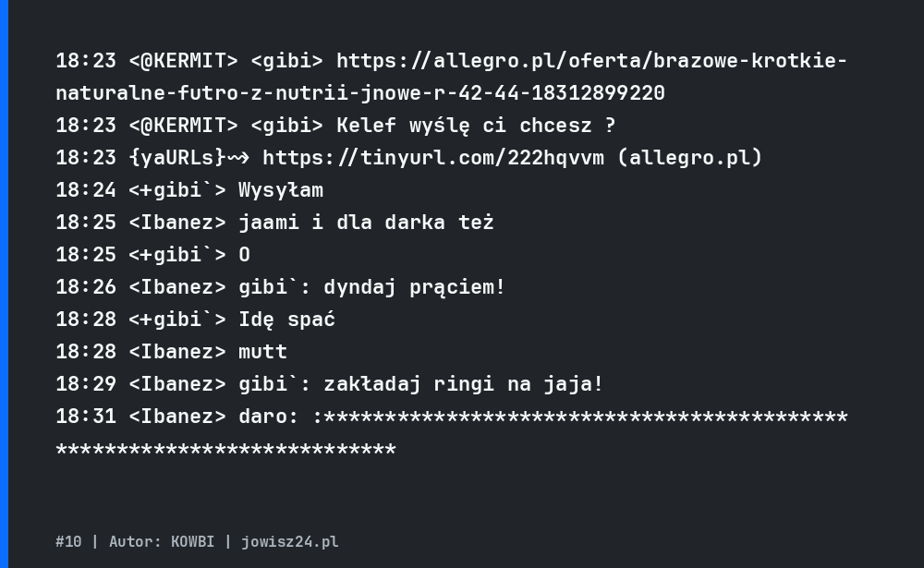Click the word "mutt" from Ibanez

(x=262, y=352)
